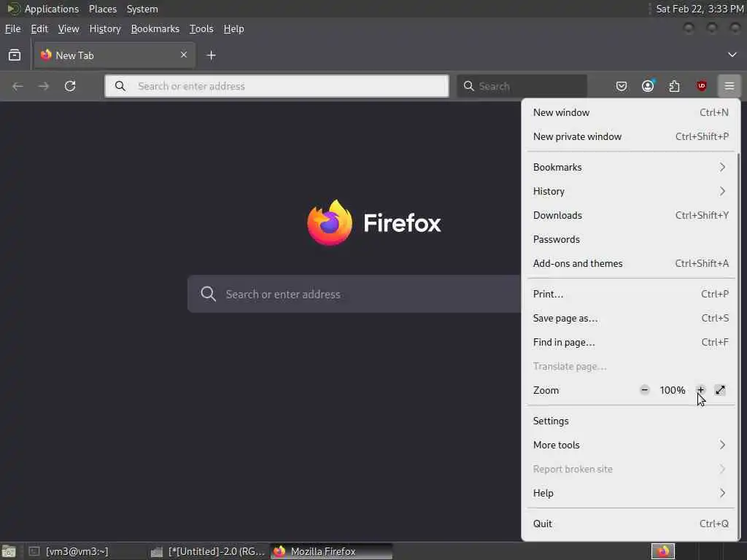This screenshot has width=747, height=560.
Task: Expand the Bookmarks submenu
Action: click(631, 167)
